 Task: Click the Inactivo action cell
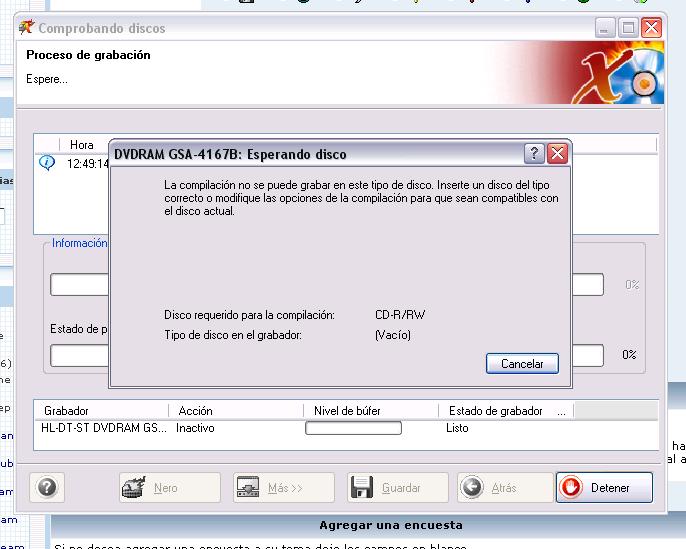[195, 428]
